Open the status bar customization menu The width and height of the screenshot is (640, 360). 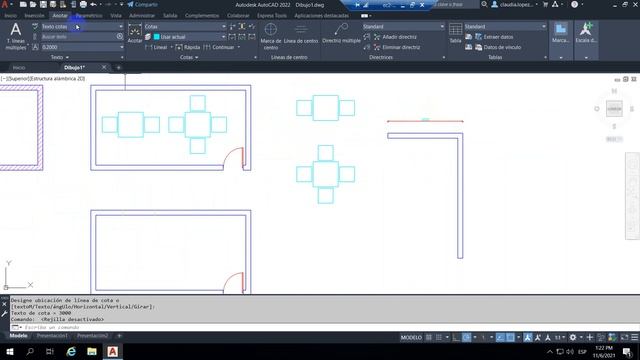634,338
